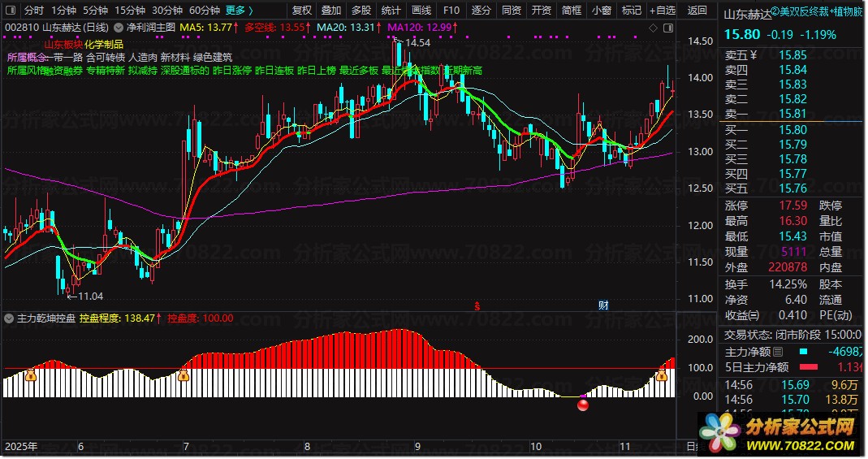Click the MA5: 13.77 indicator value
868x459 pixels.
(209, 27)
